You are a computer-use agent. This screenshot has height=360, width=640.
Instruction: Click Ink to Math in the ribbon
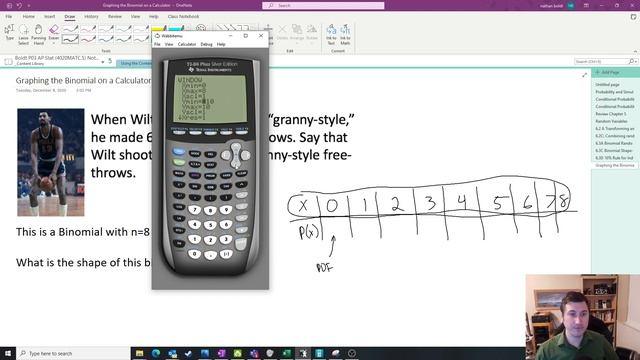[x=345, y=34]
